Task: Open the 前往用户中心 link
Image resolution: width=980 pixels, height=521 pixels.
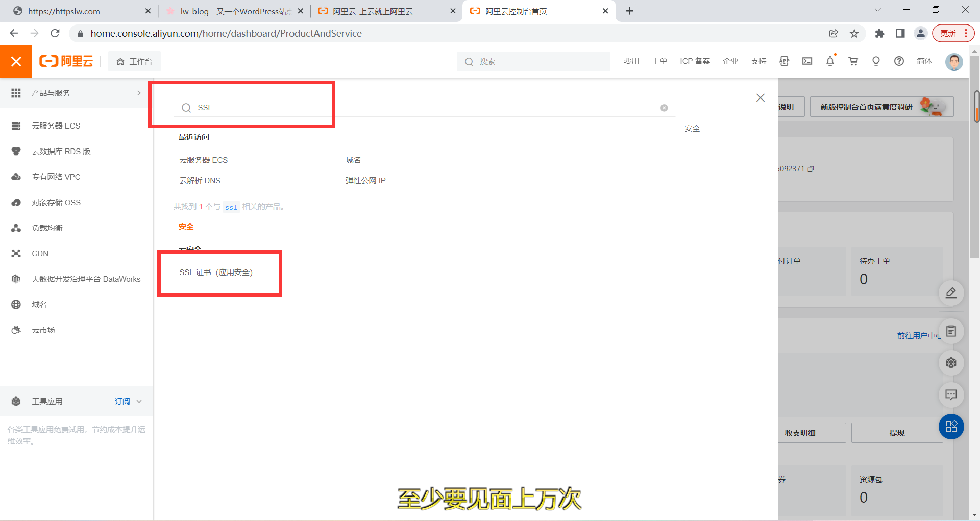Action: 919,335
